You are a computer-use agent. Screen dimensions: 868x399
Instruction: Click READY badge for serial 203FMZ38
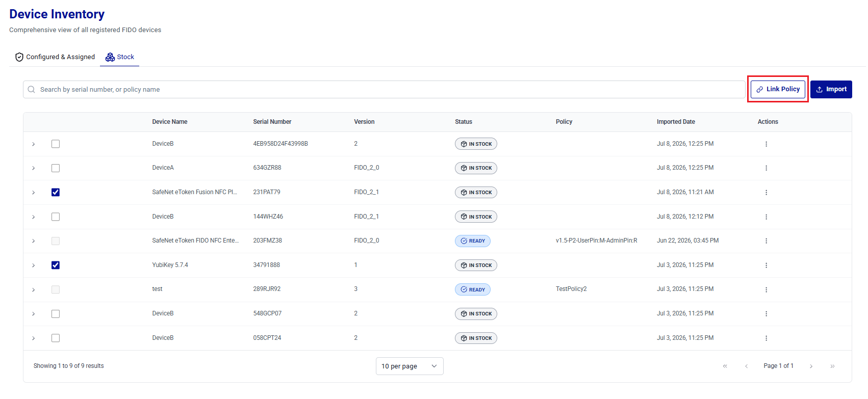(x=473, y=241)
